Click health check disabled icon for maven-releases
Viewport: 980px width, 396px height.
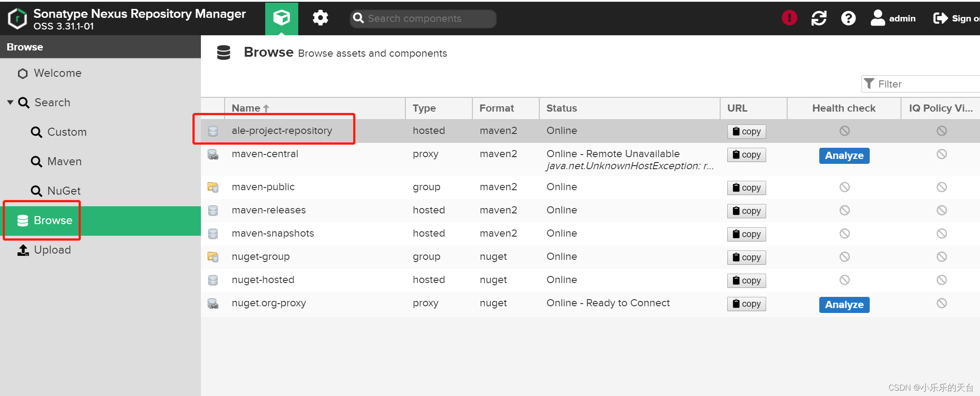pyautogui.click(x=844, y=210)
